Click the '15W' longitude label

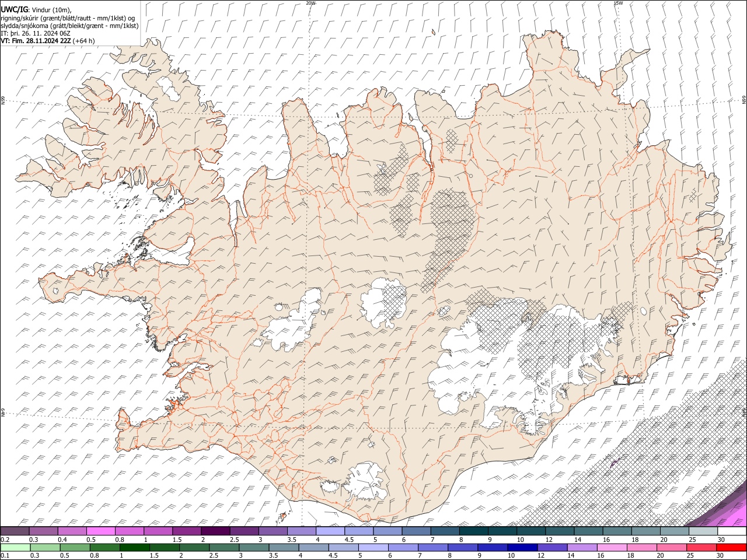tap(618, 3)
